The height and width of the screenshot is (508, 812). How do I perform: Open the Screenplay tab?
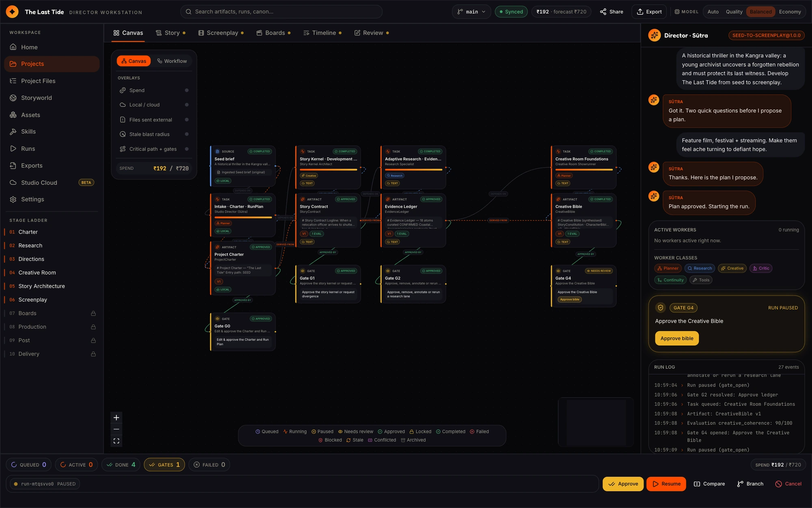(x=221, y=33)
